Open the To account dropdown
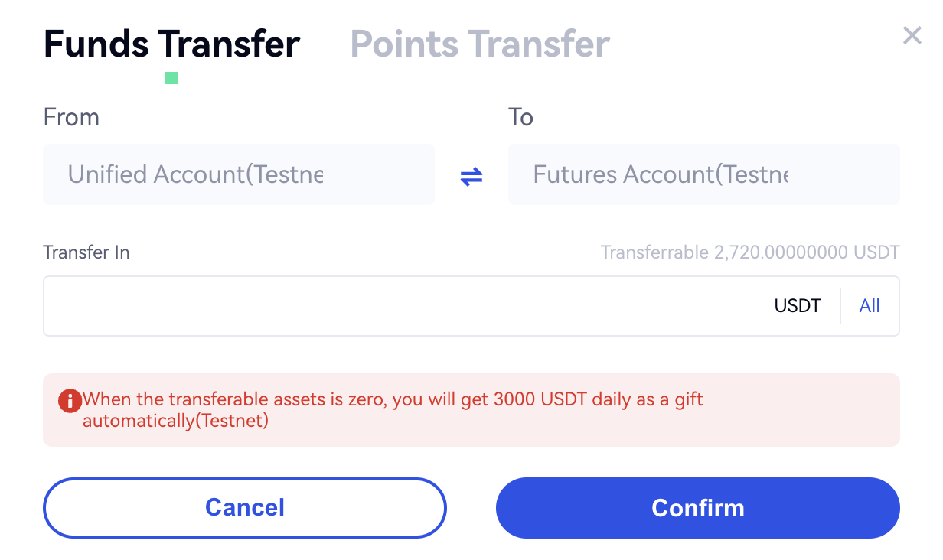Image resolution: width=943 pixels, height=560 pixels. [703, 174]
